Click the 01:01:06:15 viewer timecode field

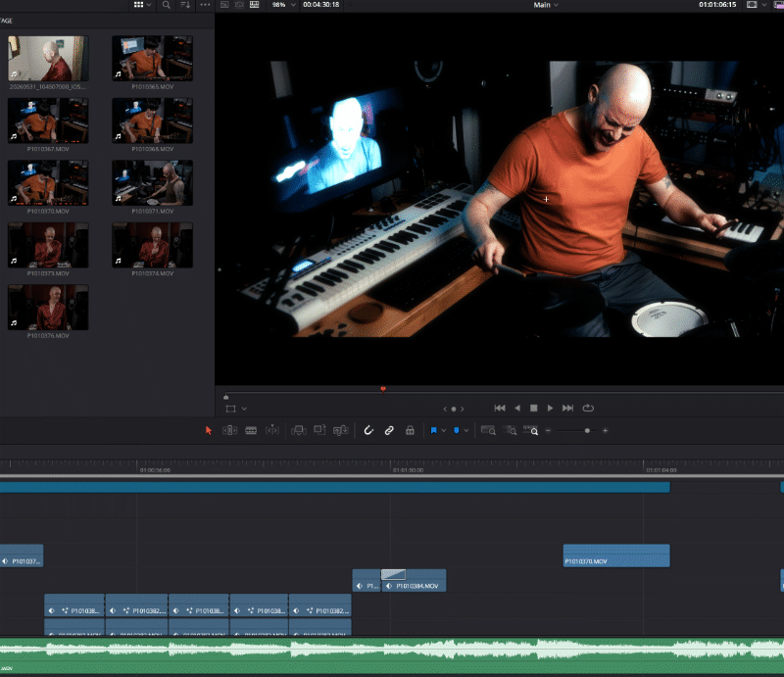717,5
